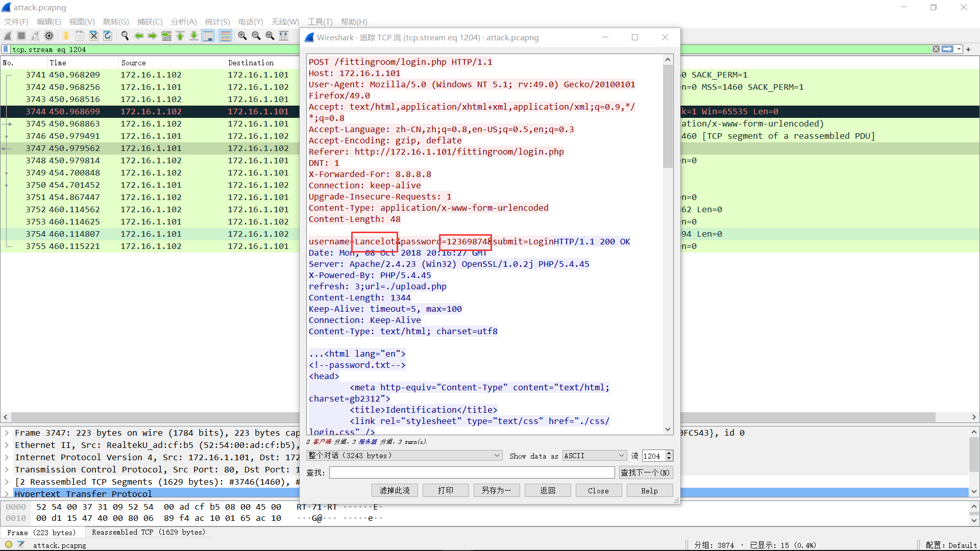
Task: Apply the display filter arrow icon
Action: 947,49
